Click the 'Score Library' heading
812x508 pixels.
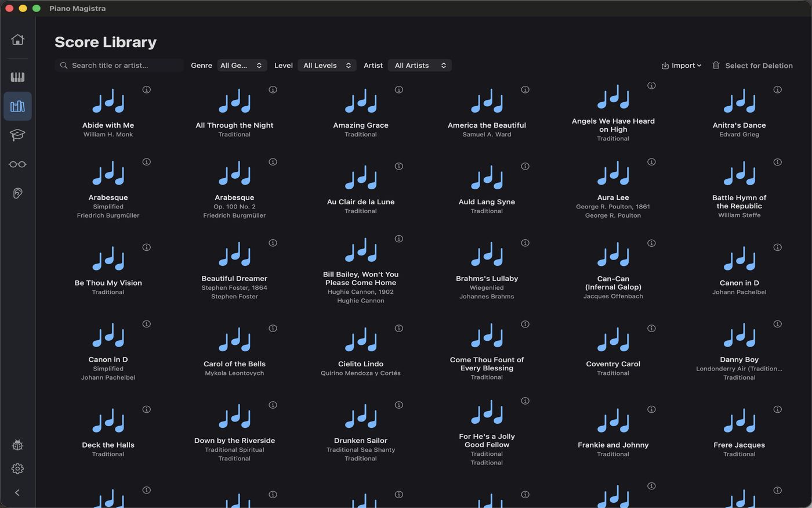[x=106, y=42]
